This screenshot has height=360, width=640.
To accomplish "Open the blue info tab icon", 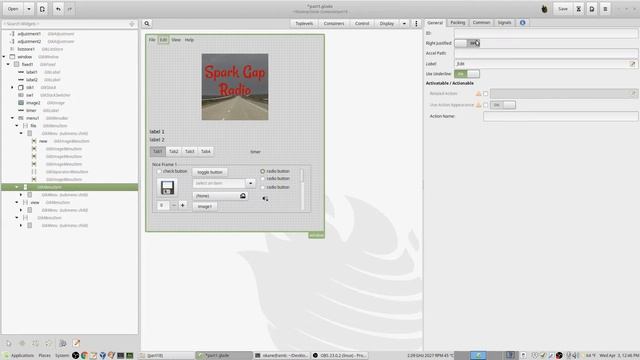I will pyautogui.click(x=522, y=23).
